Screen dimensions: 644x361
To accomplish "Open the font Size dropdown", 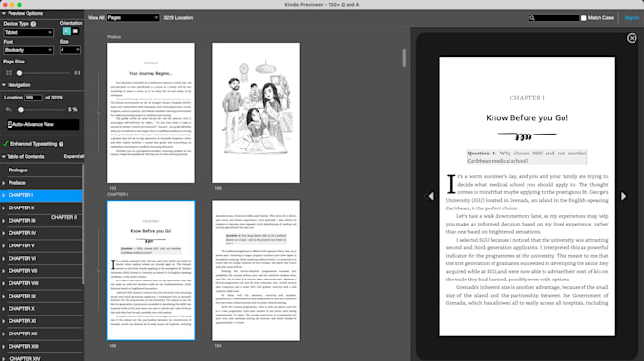I will click(70, 50).
